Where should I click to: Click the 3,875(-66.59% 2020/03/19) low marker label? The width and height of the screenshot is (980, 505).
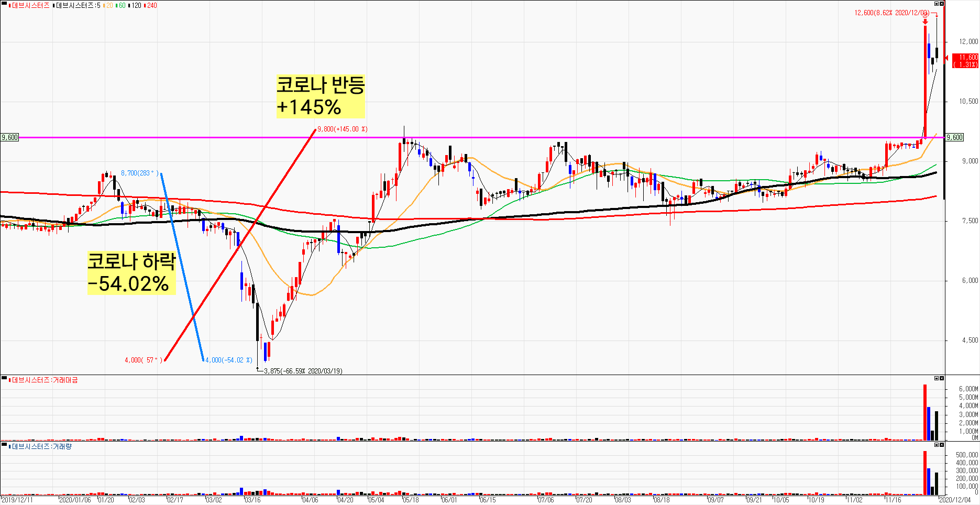303,371
